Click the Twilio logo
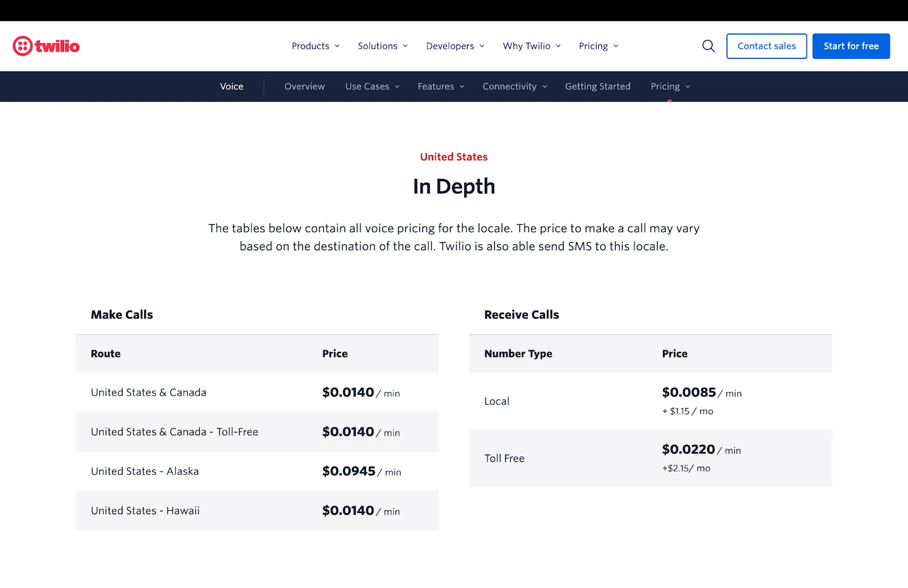The height and width of the screenshot is (588, 908). click(46, 46)
